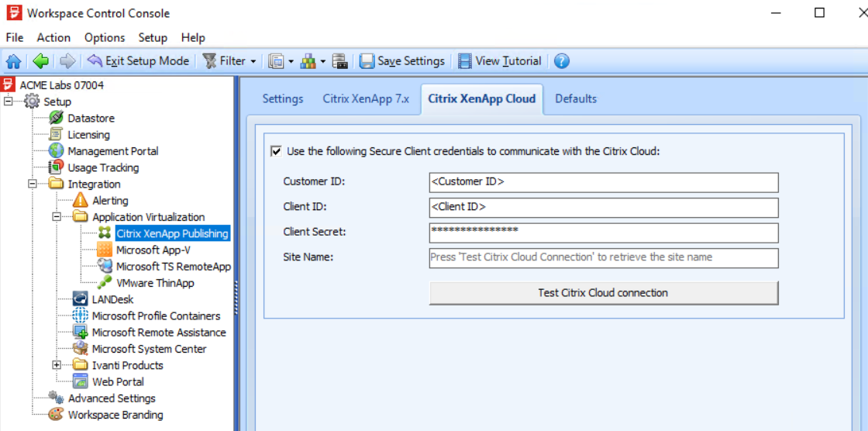Open Advanced Settings gears icon
This screenshot has width=868, height=431.
pos(56,398)
